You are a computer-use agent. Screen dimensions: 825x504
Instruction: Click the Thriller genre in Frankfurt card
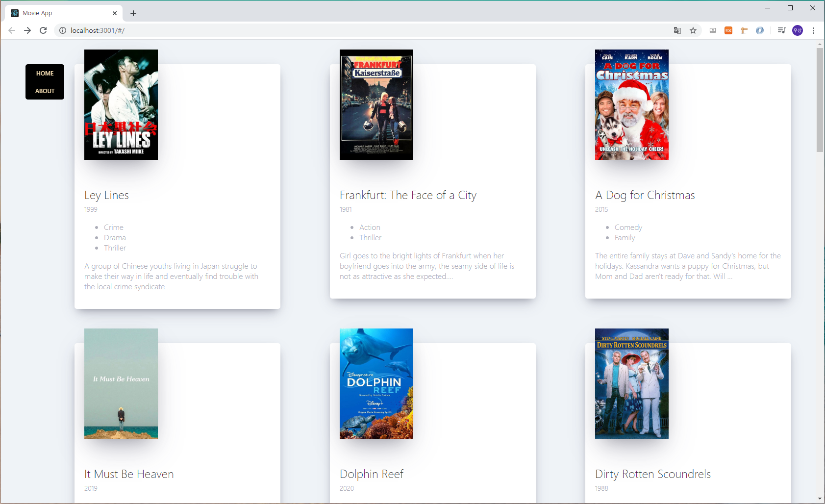click(370, 238)
